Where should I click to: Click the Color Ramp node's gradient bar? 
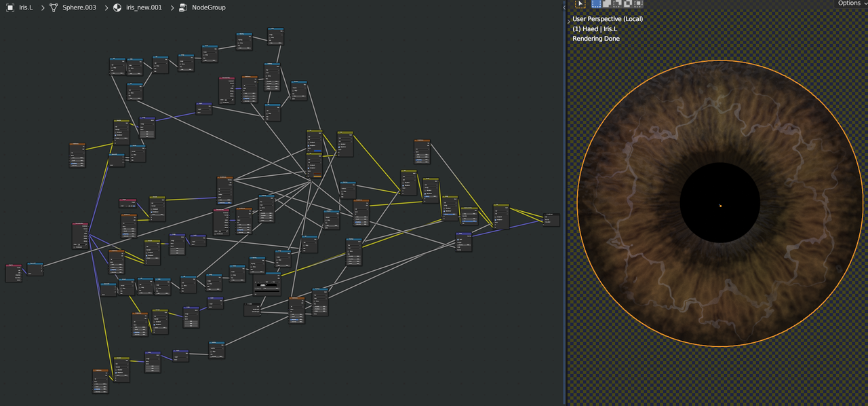click(x=267, y=286)
